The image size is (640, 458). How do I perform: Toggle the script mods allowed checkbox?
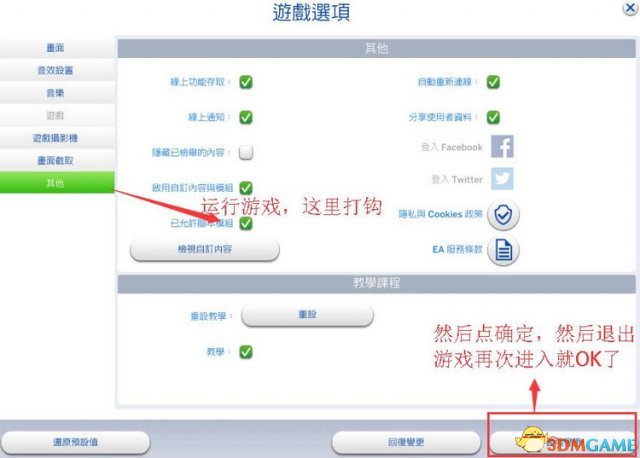coord(246,223)
